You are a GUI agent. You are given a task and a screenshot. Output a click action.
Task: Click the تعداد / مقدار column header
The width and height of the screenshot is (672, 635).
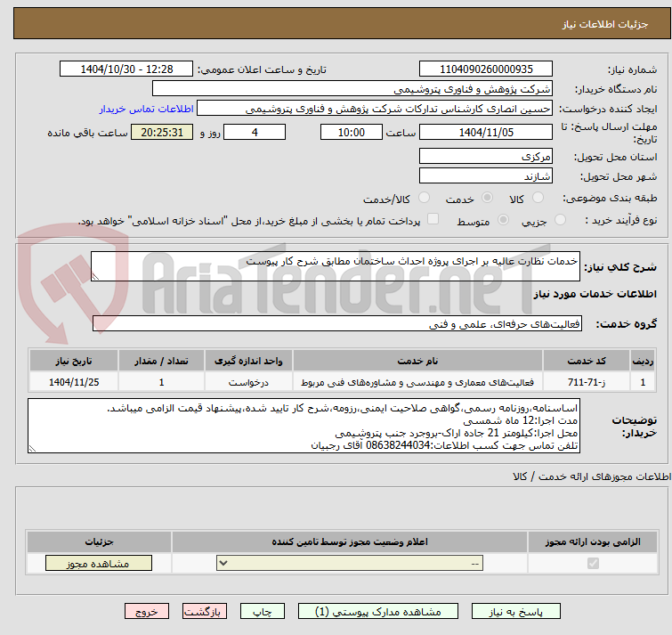point(161,361)
